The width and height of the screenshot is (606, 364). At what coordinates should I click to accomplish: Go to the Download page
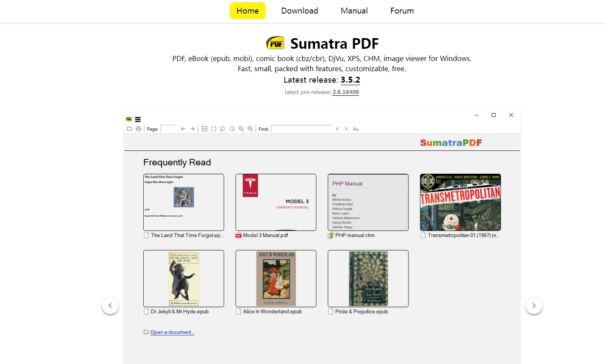tap(300, 11)
